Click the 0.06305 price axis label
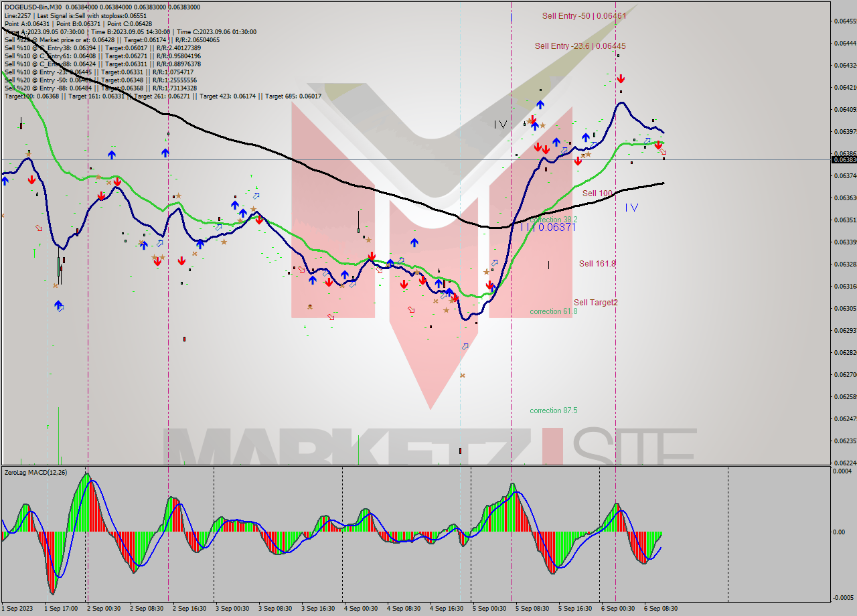The width and height of the screenshot is (857, 616). 845,308
